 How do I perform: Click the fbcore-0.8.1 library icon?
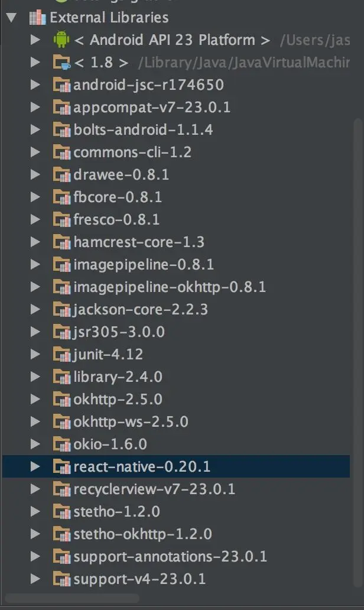click(x=61, y=197)
